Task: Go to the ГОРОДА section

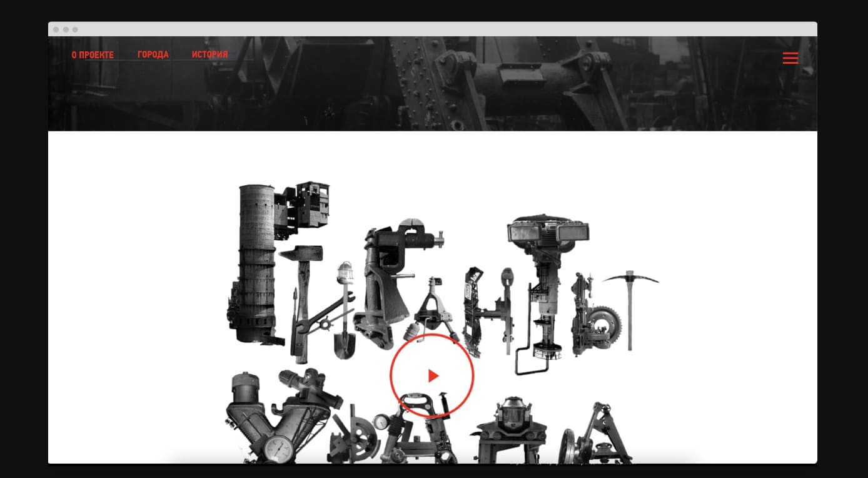Action: (x=153, y=54)
